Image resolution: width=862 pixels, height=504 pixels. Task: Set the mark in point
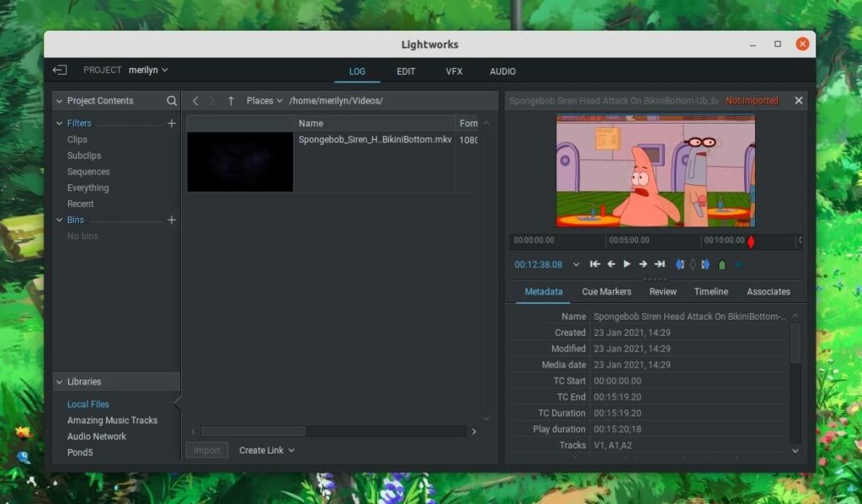coord(679,264)
